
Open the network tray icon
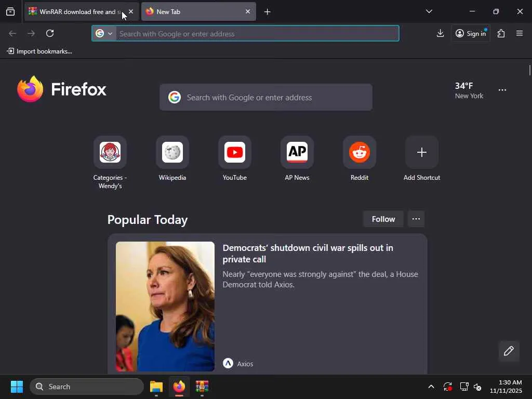464,387
